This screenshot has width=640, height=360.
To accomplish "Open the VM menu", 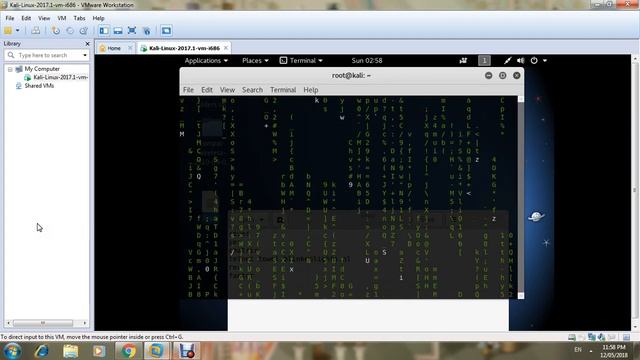I will tap(62, 18).
